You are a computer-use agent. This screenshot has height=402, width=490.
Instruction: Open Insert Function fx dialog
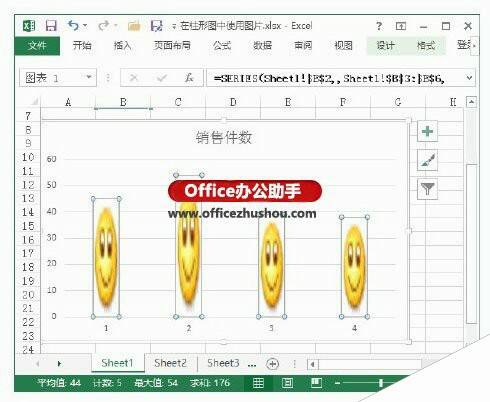(189, 78)
